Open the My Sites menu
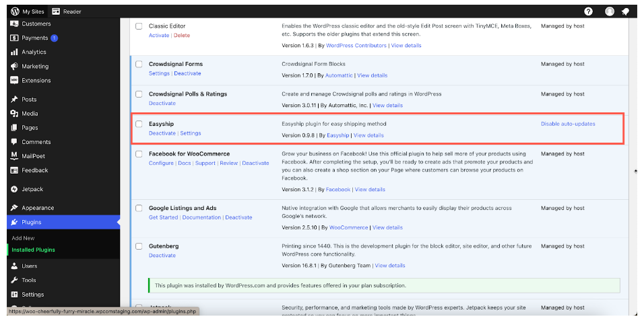This screenshot has height=325, width=644. point(27,11)
